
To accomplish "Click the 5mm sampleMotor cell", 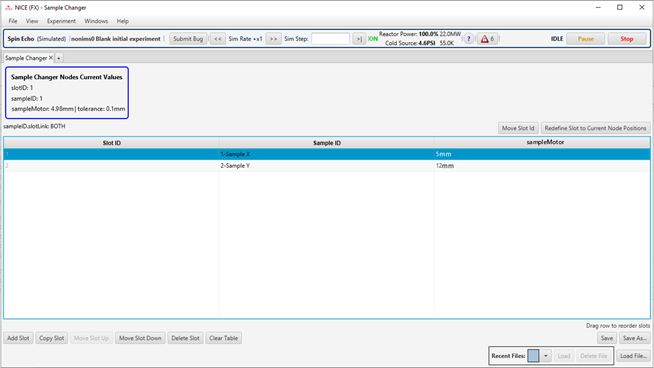I will pyautogui.click(x=542, y=154).
